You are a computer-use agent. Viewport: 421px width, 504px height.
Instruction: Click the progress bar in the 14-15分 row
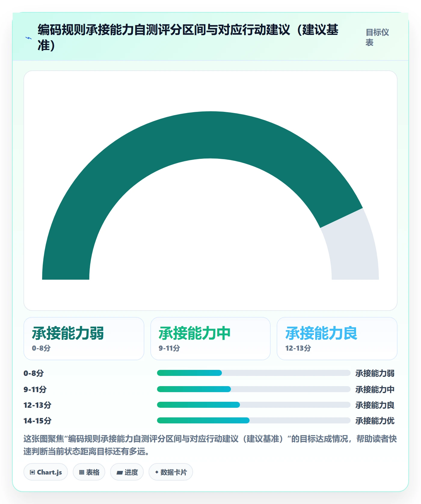254,420
